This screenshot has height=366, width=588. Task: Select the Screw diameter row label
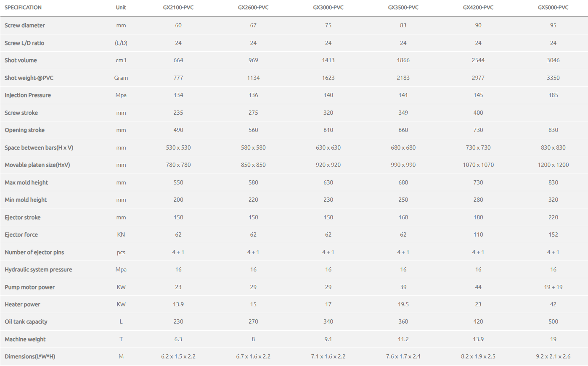click(25, 25)
